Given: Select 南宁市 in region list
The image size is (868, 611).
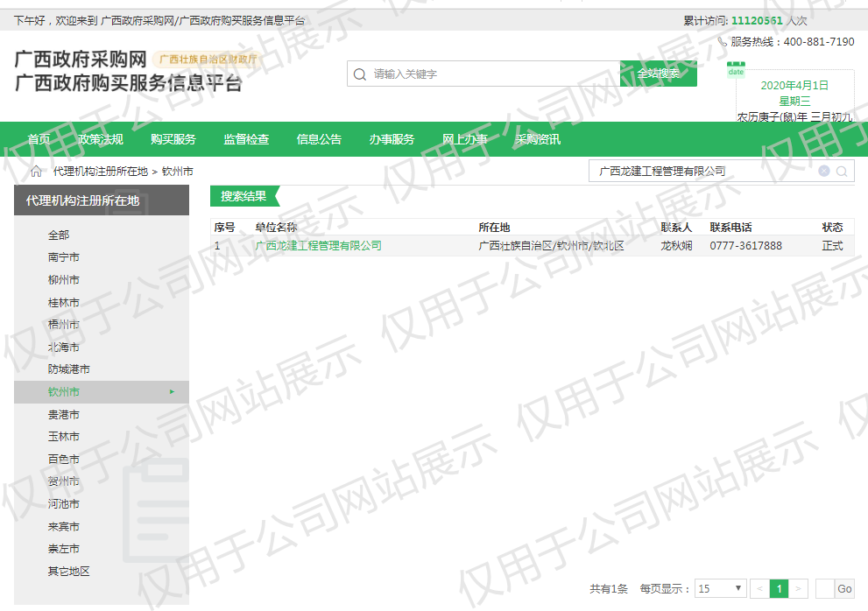Looking at the screenshot, I should coord(64,257).
